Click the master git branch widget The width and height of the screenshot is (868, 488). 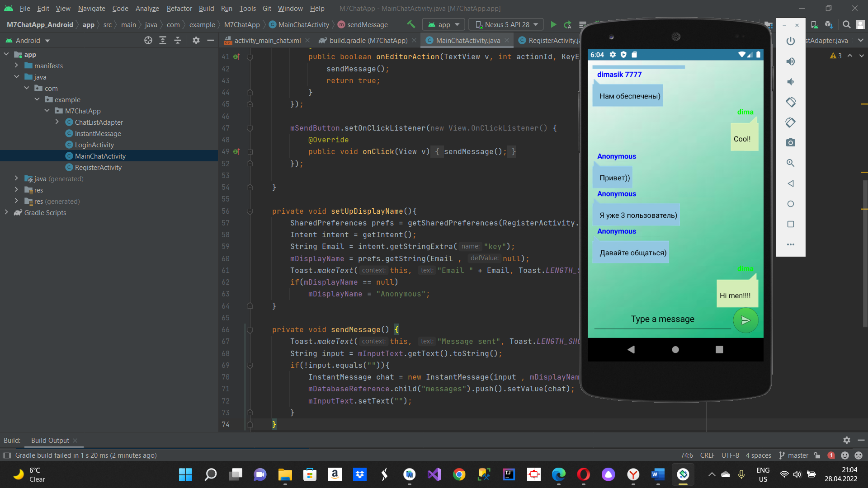point(794,455)
